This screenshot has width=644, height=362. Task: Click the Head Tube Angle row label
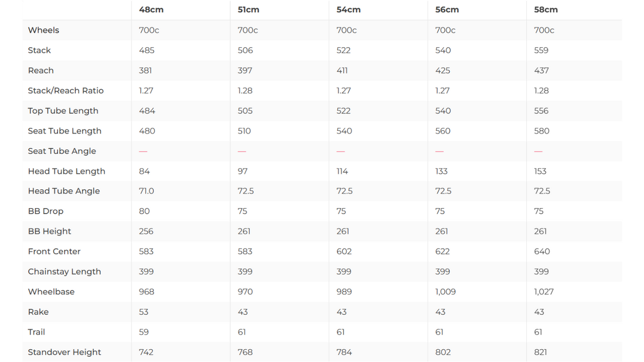coord(64,191)
